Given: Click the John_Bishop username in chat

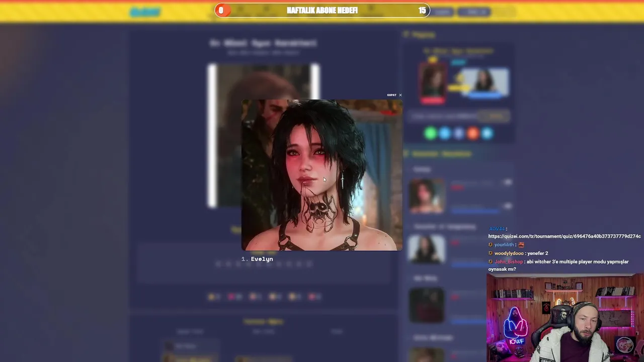Looking at the screenshot, I should pos(509,262).
